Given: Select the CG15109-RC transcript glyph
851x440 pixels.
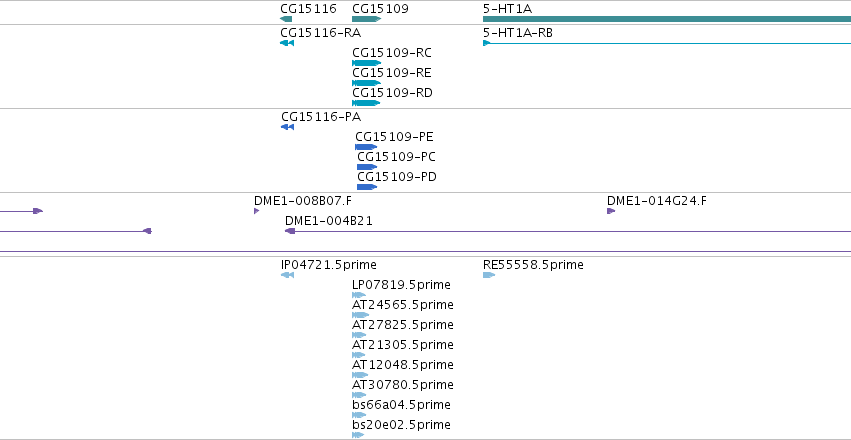Looking at the screenshot, I should tap(367, 63).
